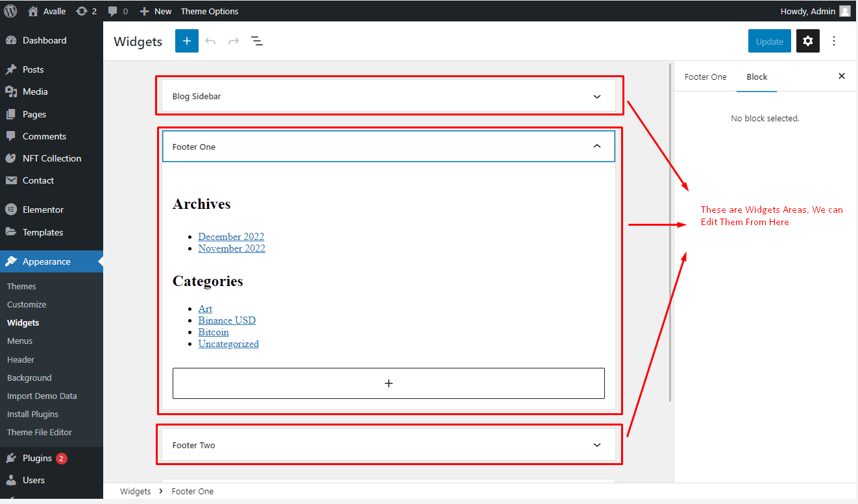Select the Appearance menu

point(51,261)
